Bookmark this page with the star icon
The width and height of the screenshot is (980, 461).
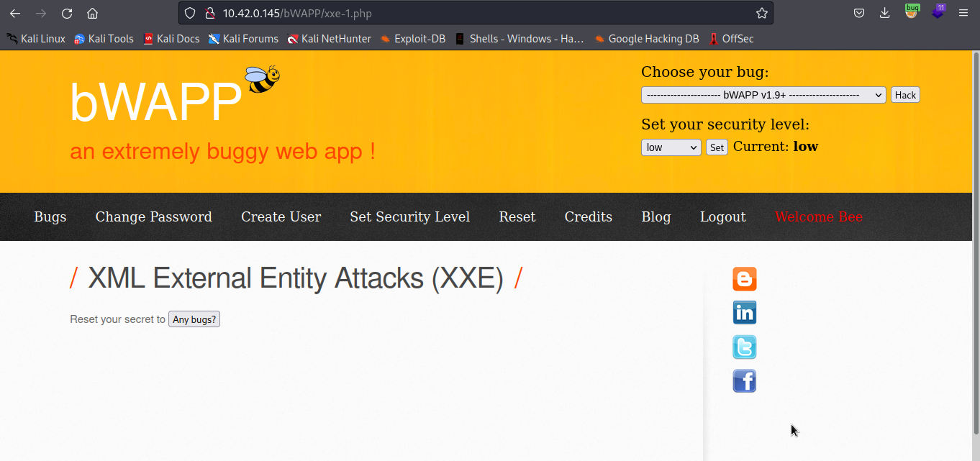tap(761, 13)
